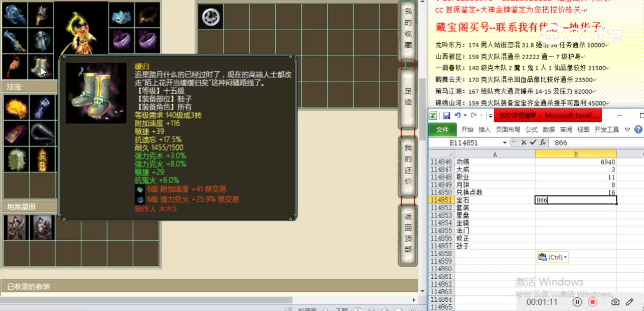
Task: Open the undo history dropdown arrow
Action: coord(464,116)
